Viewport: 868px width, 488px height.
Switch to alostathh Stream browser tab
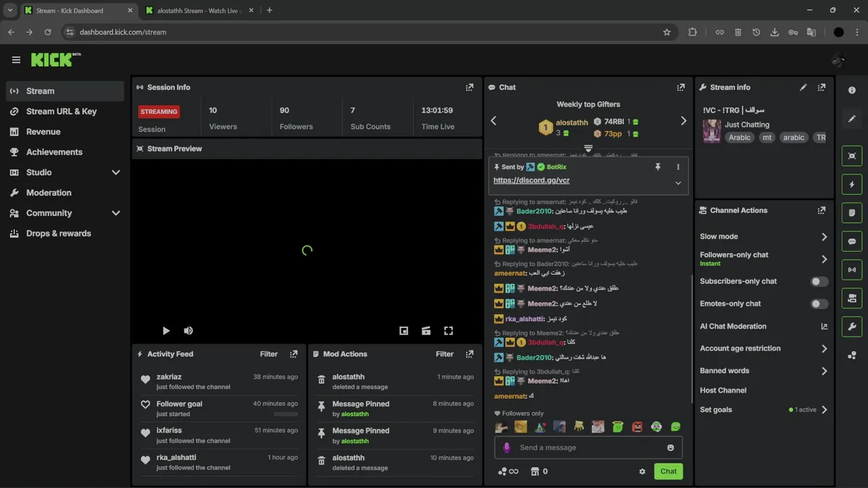click(x=198, y=10)
